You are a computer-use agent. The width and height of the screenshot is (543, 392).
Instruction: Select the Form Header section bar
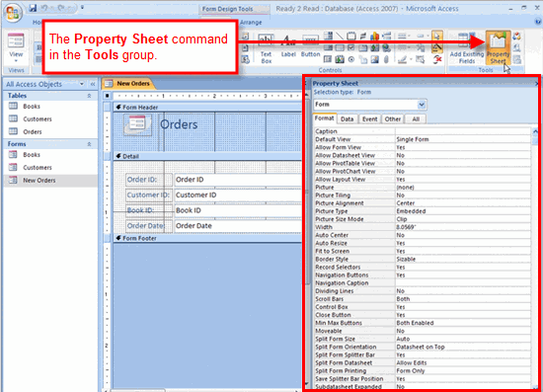(207, 108)
